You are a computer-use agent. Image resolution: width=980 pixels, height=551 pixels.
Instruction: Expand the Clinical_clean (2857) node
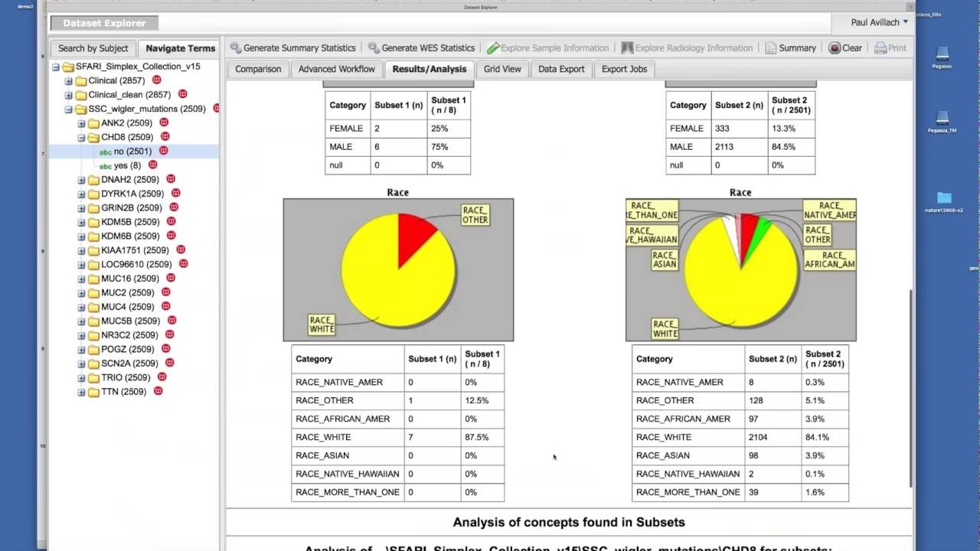[x=68, y=95]
